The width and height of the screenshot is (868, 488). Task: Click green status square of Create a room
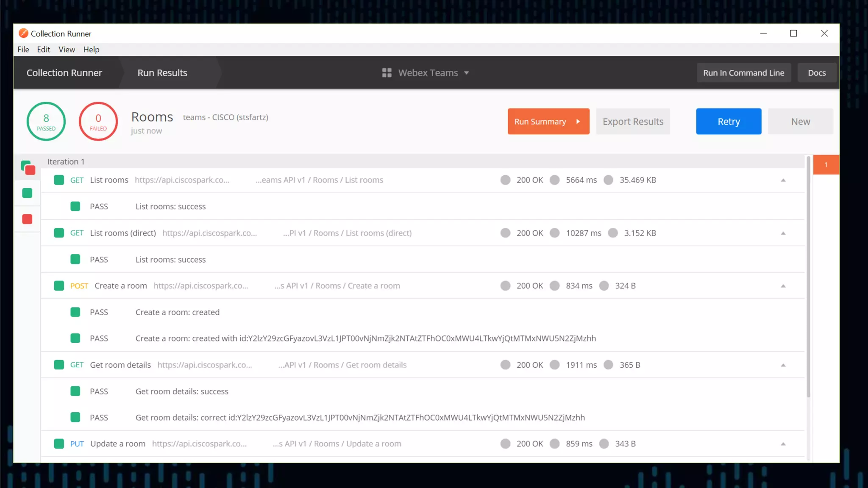[x=59, y=286]
